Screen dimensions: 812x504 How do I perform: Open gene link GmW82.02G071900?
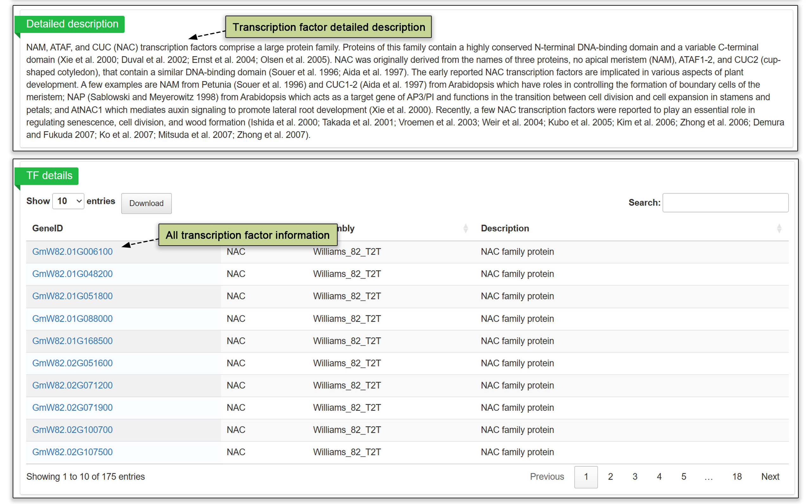(72, 408)
